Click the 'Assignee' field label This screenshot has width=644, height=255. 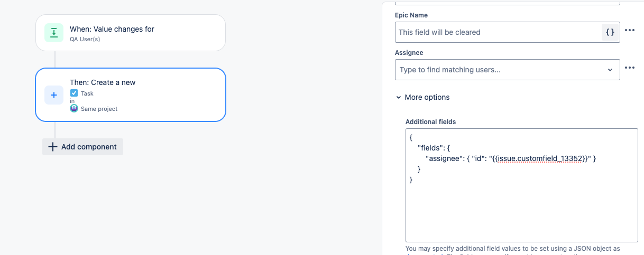(409, 53)
